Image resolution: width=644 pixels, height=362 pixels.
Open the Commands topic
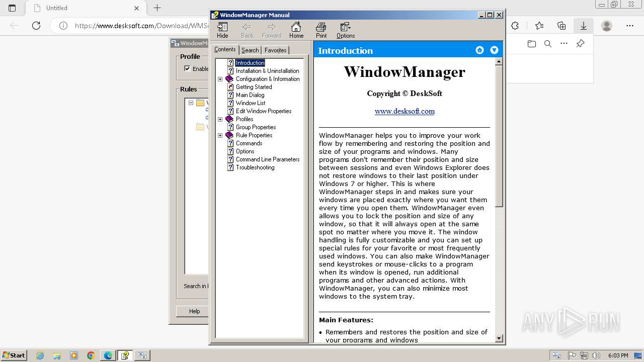pyautogui.click(x=249, y=143)
